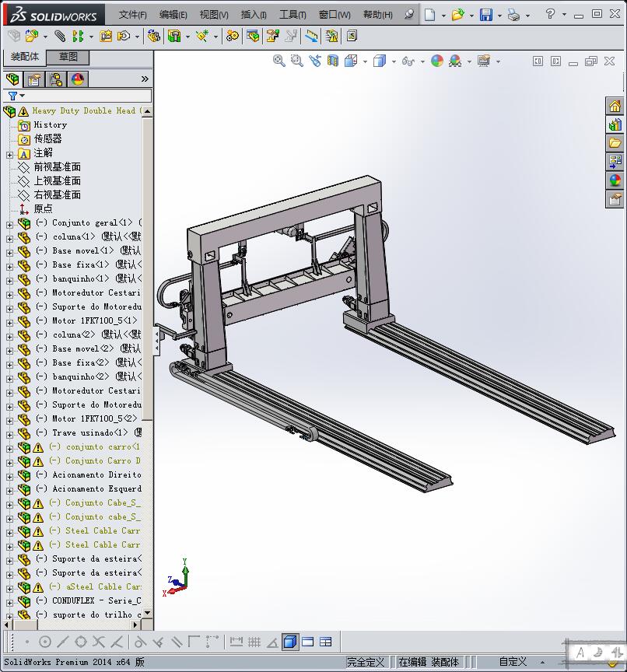Open the 编辑(E) menu

click(173, 15)
